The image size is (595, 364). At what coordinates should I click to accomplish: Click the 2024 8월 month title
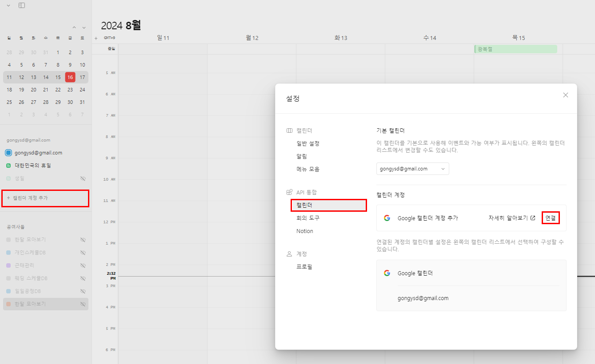(121, 25)
